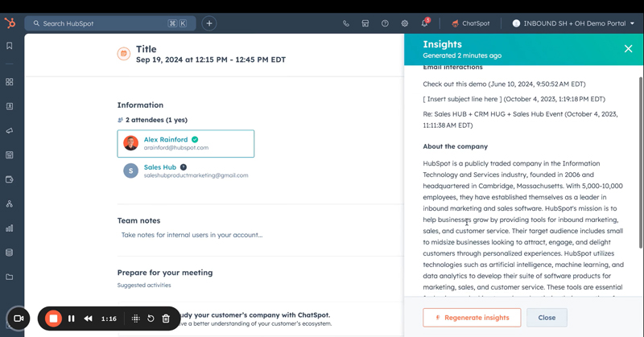
Task: Open Alex Rainford attendee link
Action: [x=166, y=140]
